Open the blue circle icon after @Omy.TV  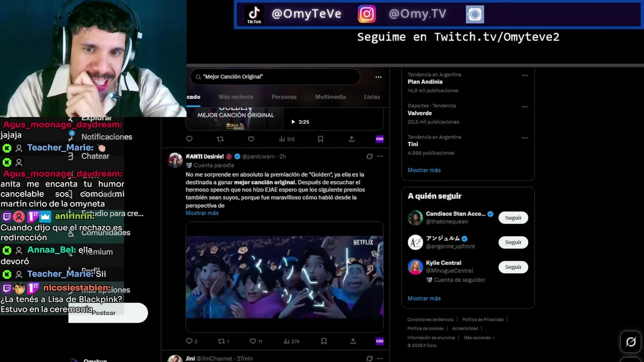[x=474, y=15]
